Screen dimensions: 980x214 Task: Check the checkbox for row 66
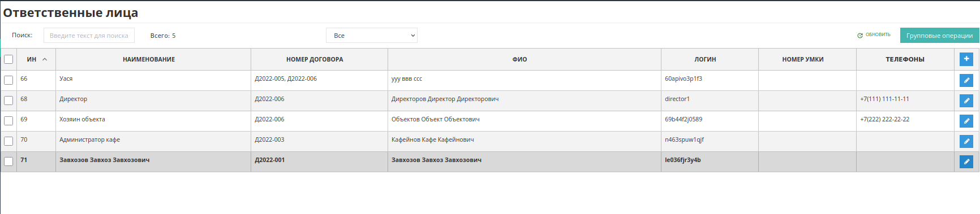(8, 80)
